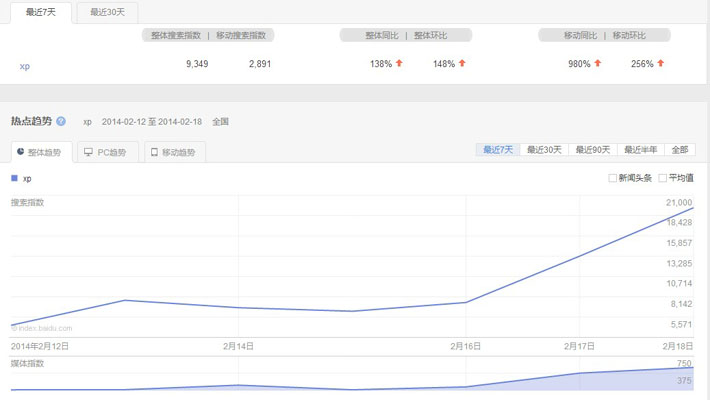Click the red up arrow beside 138%

tap(400, 64)
